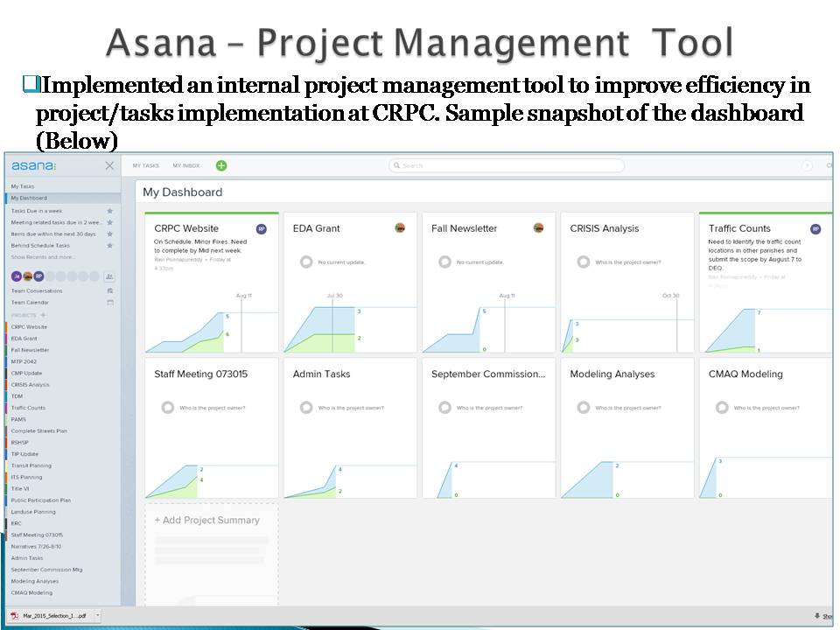Click owner avatar on Fall Newsletter card
The image size is (840, 630).
[538, 227]
